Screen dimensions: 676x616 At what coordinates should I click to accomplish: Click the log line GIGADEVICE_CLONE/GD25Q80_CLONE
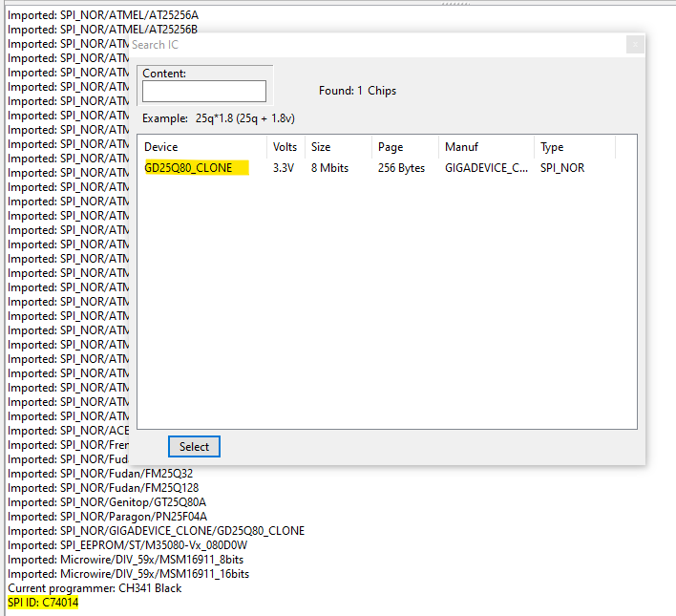tap(156, 531)
